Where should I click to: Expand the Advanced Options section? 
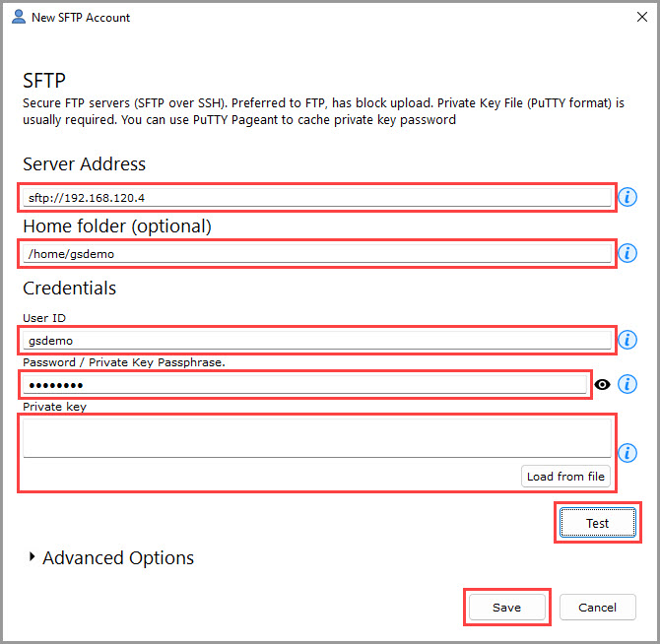click(35, 558)
